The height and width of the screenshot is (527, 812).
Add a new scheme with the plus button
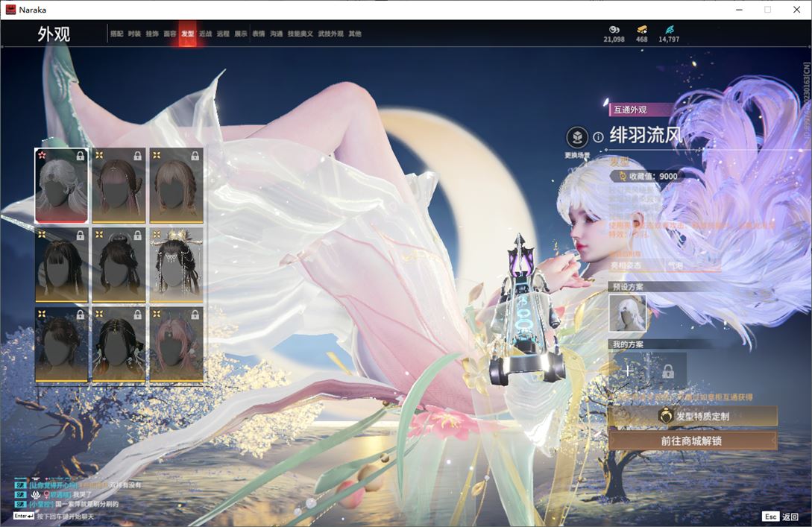pos(628,371)
